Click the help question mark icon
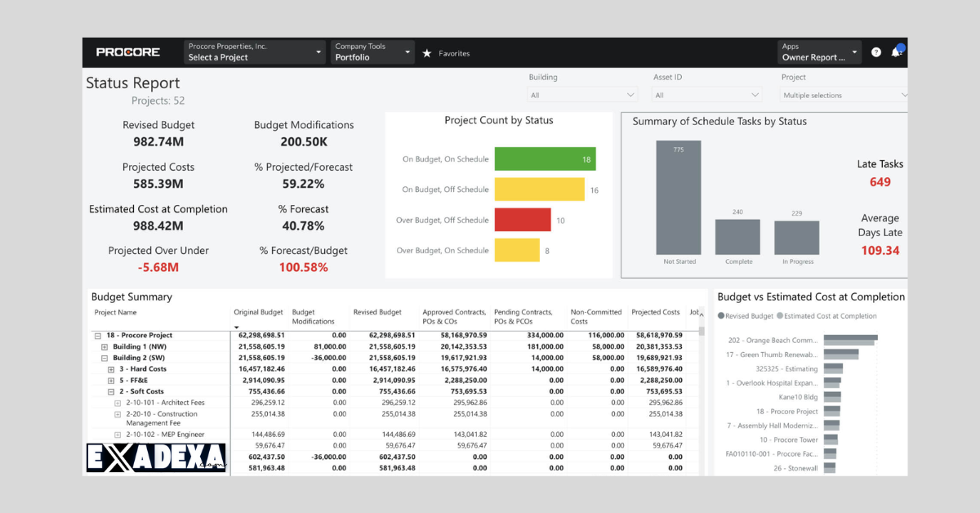The image size is (980, 513). [876, 51]
